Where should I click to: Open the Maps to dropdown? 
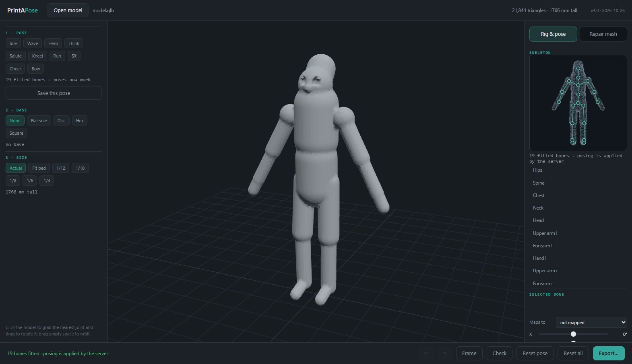pyautogui.click(x=591, y=323)
